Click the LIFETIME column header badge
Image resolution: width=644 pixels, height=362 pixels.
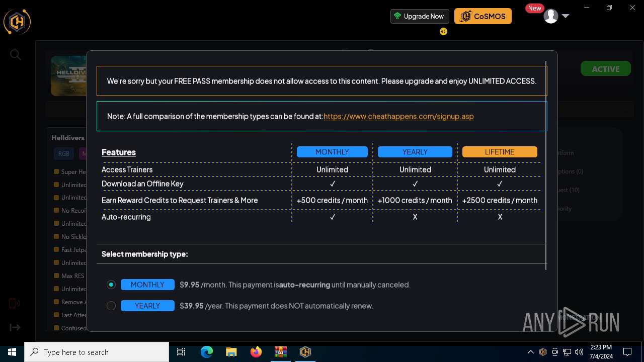pyautogui.click(x=500, y=152)
